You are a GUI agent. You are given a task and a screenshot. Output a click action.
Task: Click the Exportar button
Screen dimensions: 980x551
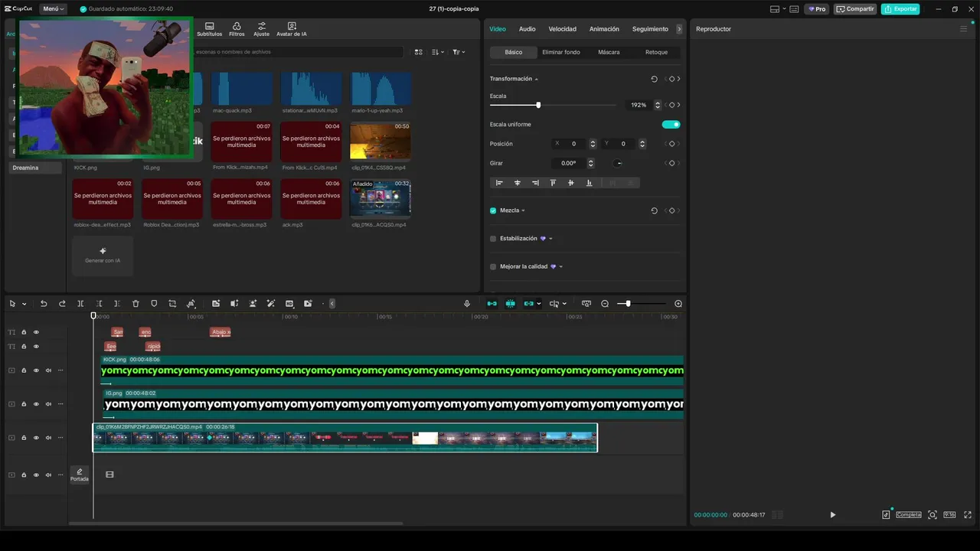[x=900, y=9]
